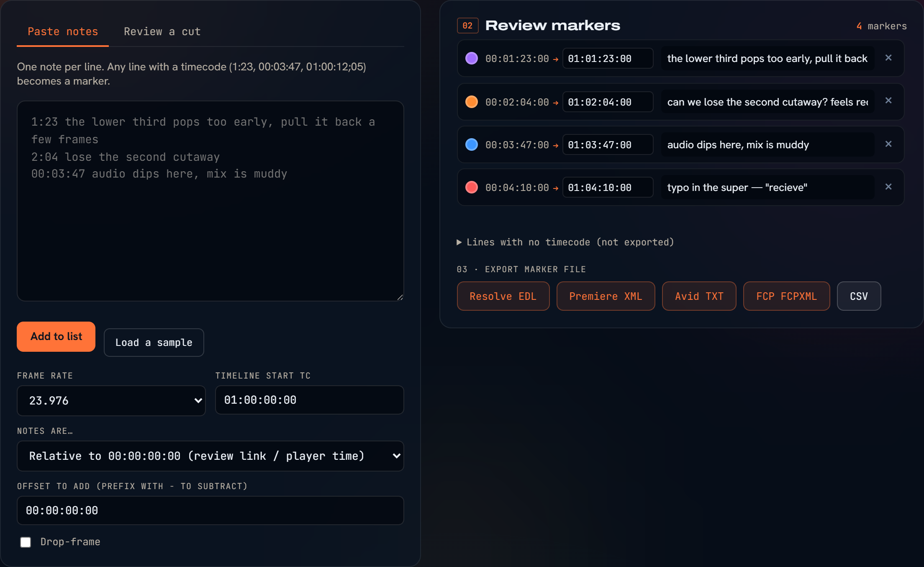Click the Timeline Start TC label
The height and width of the screenshot is (567, 924).
pyautogui.click(x=263, y=376)
